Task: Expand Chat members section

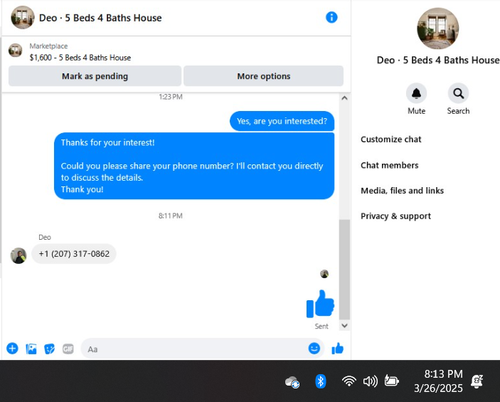Action: 389,165
